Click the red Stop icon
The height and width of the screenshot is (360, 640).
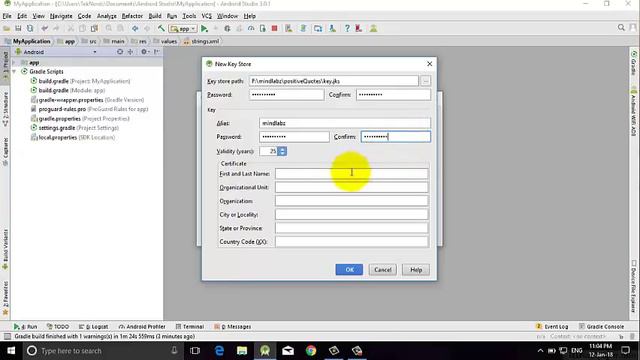pos(275,29)
